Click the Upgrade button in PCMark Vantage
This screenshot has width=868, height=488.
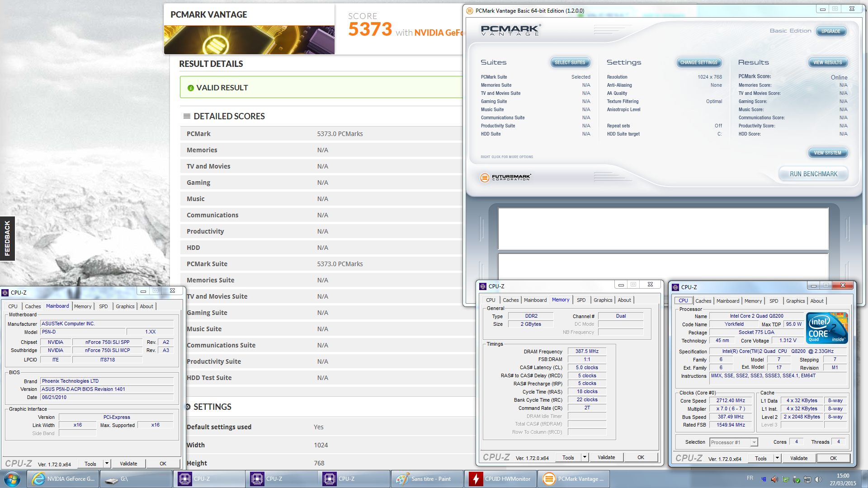pos(831,31)
